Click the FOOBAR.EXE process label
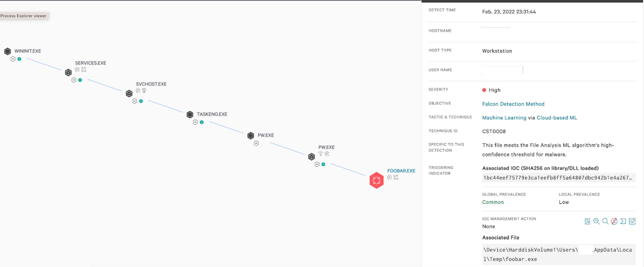This screenshot has width=644, height=267. 401,171
